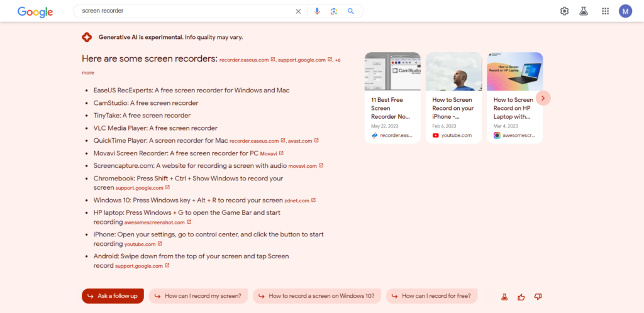This screenshot has height=313, width=644.
Task: Open 'How to Screen Record on HP Laptop' thumbnail
Action: [515, 72]
